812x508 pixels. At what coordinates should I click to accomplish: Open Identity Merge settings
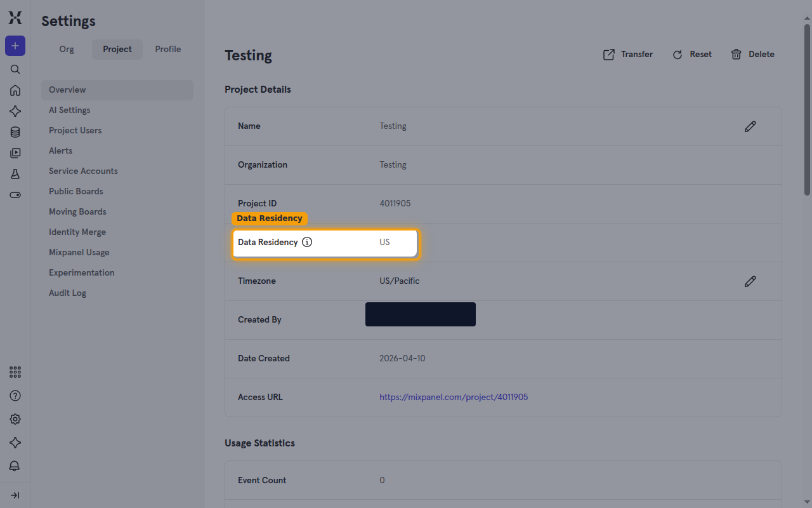[117, 232]
